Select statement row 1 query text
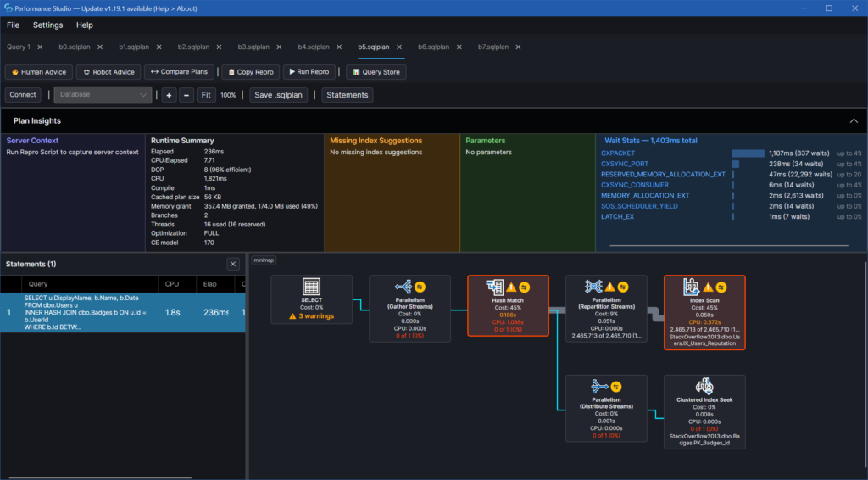This screenshot has height=480, width=868. click(x=86, y=313)
